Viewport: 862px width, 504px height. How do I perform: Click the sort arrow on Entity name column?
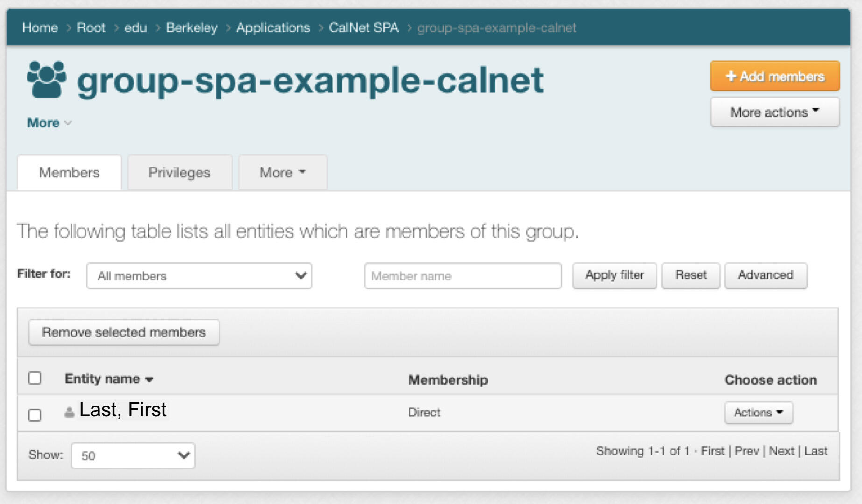(148, 379)
